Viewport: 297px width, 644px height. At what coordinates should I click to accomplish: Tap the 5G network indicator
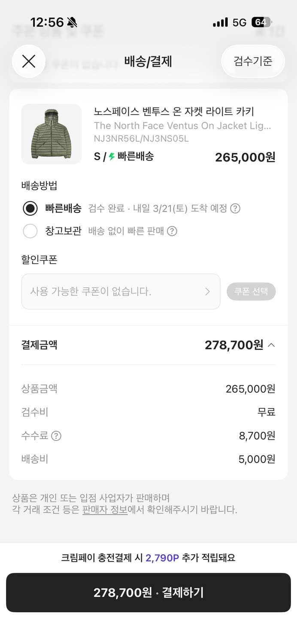tap(239, 22)
